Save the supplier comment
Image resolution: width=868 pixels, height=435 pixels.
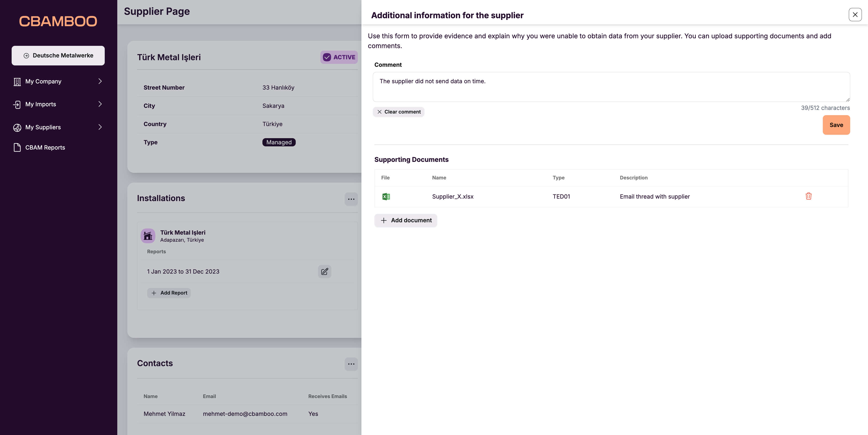pyautogui.click(x=836, y=124)
